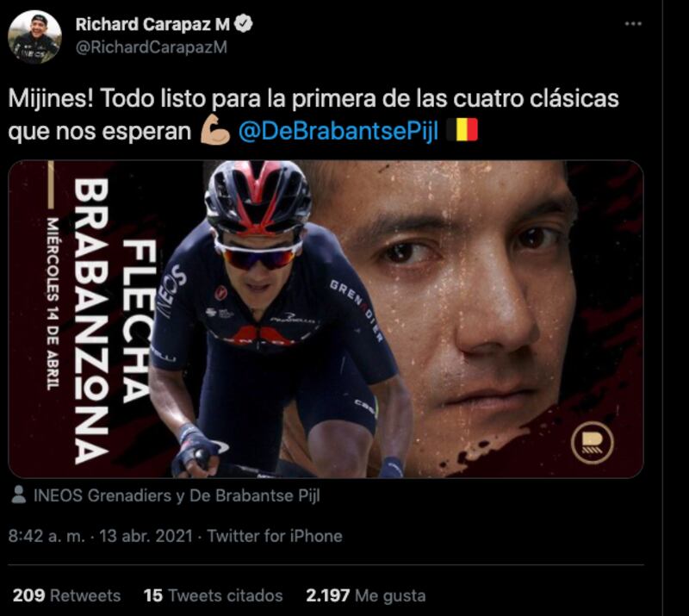Visit the @RichardCarapazM handle

click(152, 47)
